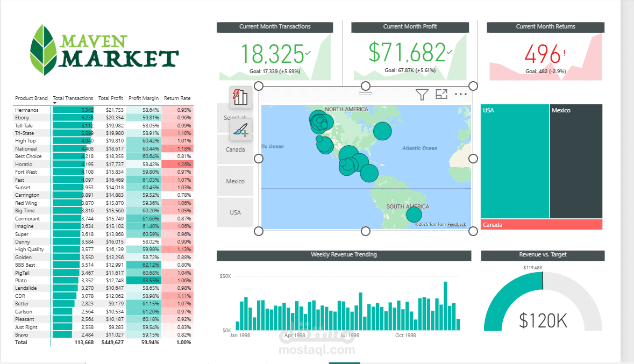
Task: Select the red Canada tile in treemap
Action: (542, 224)
